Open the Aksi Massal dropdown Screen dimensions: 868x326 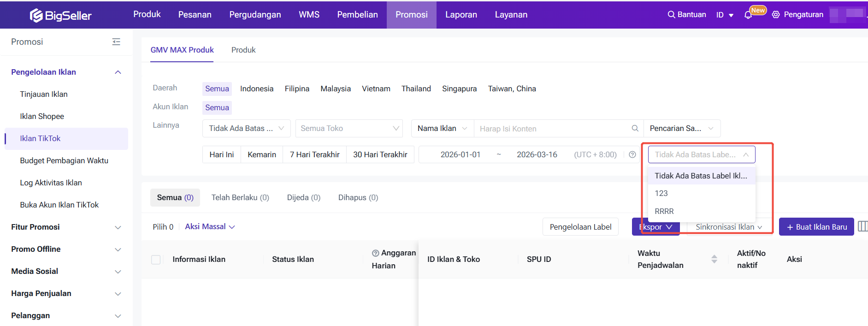[210, 227]
